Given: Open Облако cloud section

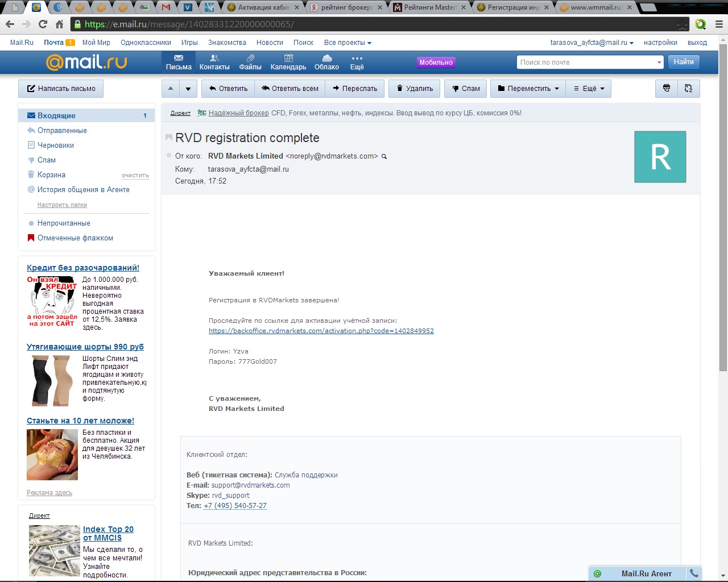Looking at the screenshot, I should tap(326, 63).
